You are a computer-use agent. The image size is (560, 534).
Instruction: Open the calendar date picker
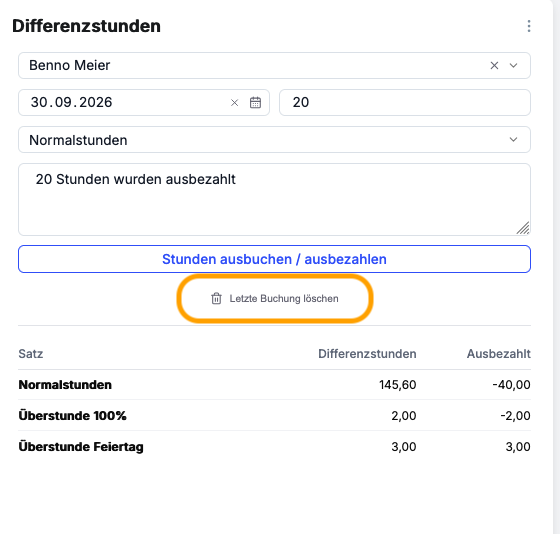[x=255, y=103]
